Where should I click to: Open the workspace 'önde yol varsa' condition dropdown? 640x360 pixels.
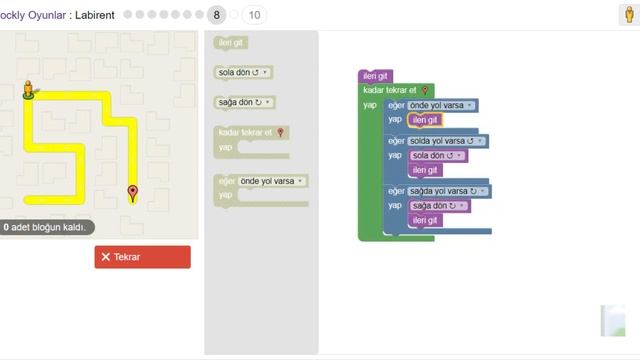click(441, 105)
